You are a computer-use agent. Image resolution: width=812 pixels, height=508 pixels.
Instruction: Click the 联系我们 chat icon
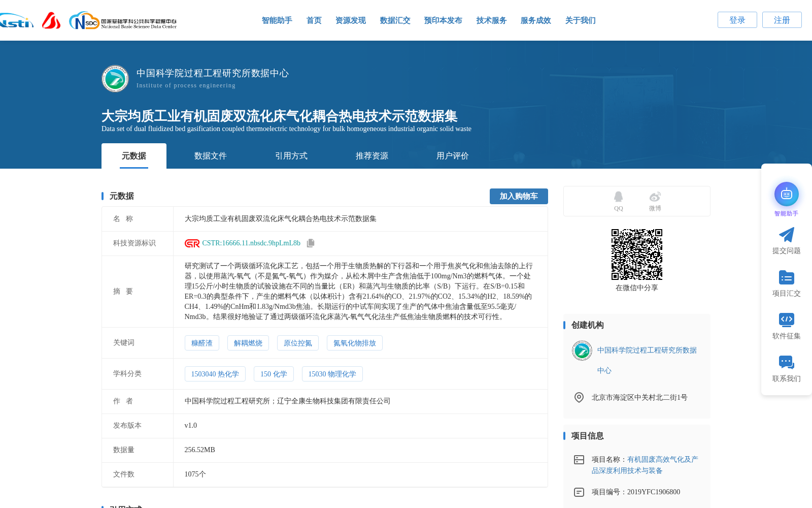tap(787, 362)
